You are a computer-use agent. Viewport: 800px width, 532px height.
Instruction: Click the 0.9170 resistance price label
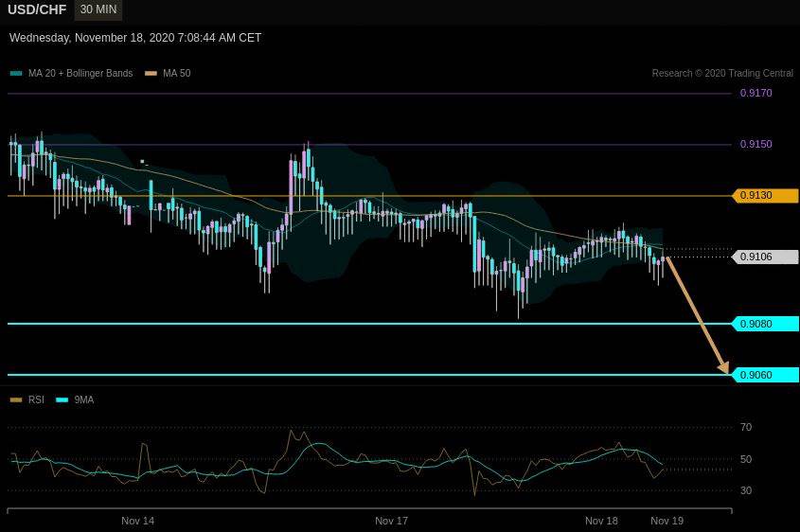[x=756, y=93]
